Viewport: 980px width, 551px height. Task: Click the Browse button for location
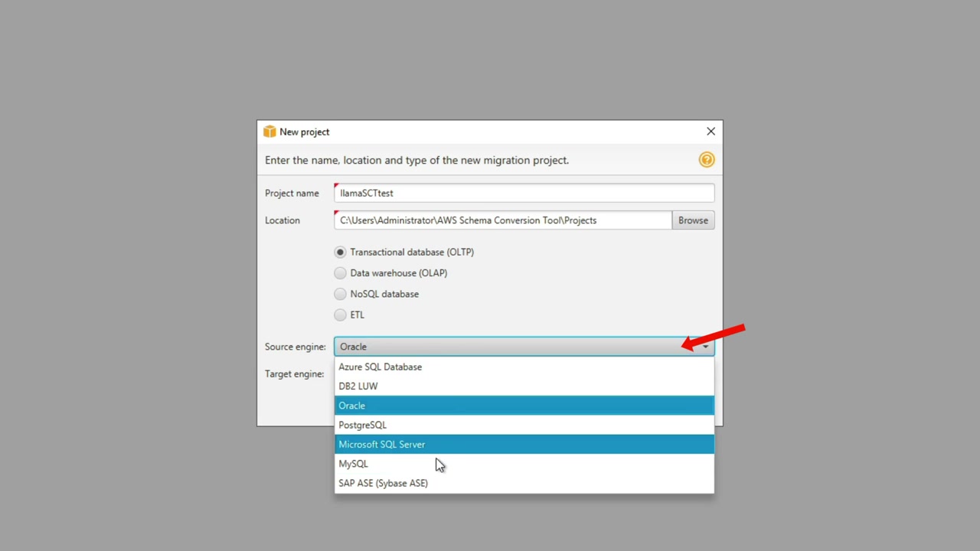tap(693, 220)
